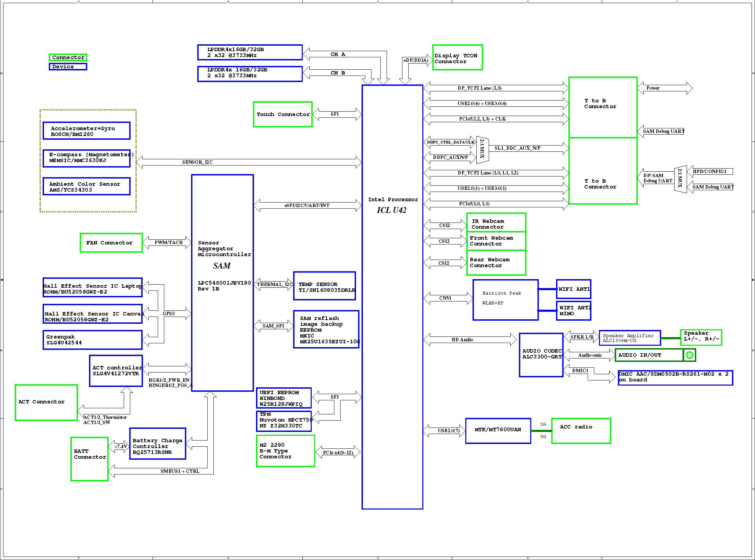This screenshot has width=755, height=560.
Task: Click the eDP(DDIA) bus label
Action: pos(416,60)
